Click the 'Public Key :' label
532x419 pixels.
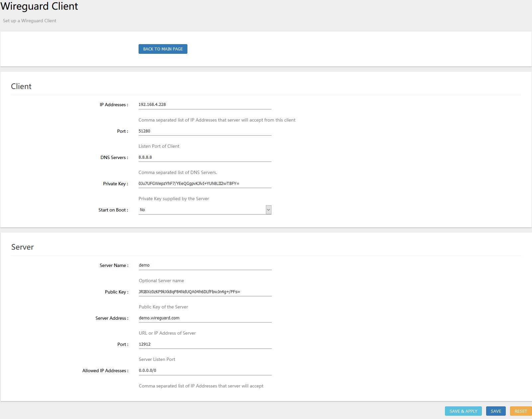pos(117,292)
